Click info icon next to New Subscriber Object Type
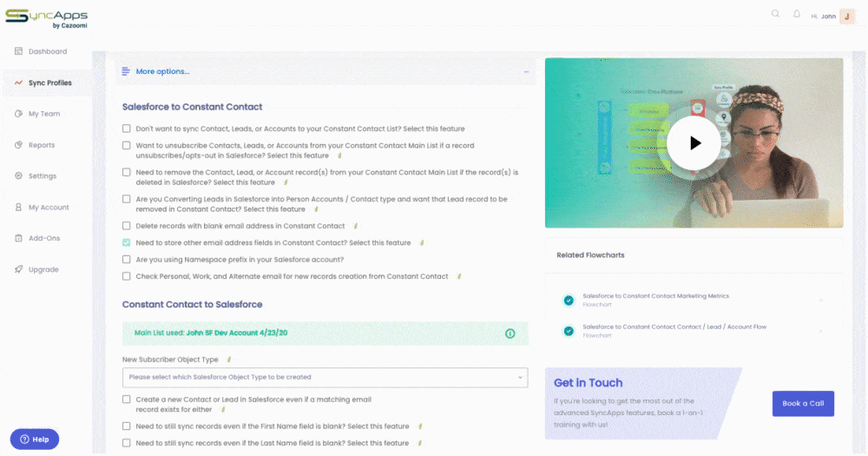The height and width of the screenshot is (456, 868). click(229, 360)
